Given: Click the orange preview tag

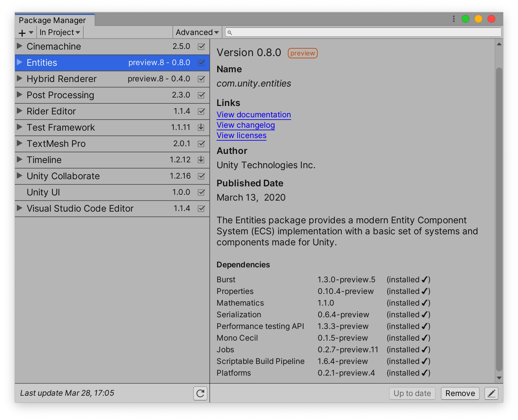Looking at the screenshot, I should point(303,53).
